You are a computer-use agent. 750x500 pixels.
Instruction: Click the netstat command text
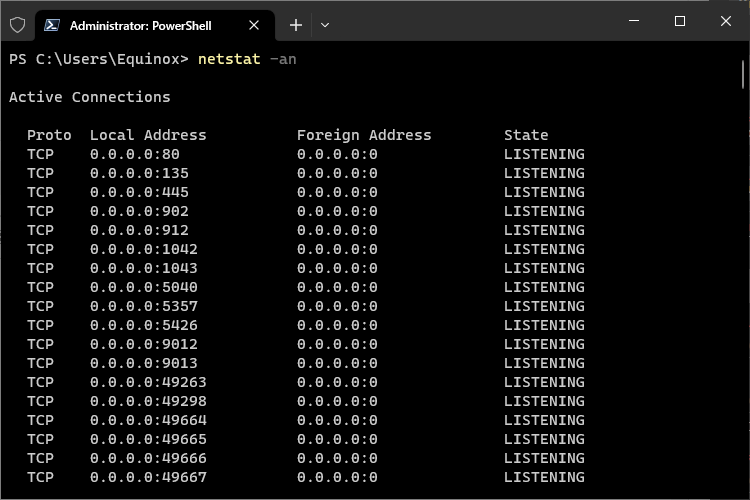[229, 59]
